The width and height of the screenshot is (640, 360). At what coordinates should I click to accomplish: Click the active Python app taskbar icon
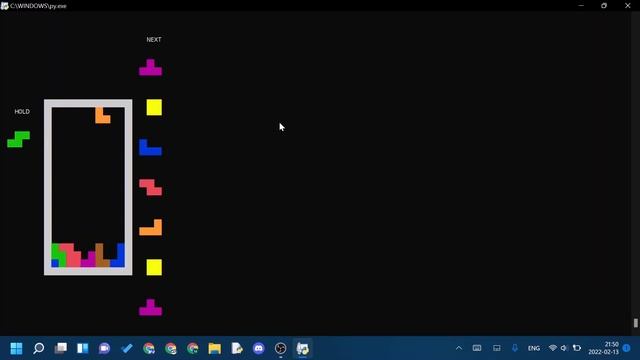302,348
